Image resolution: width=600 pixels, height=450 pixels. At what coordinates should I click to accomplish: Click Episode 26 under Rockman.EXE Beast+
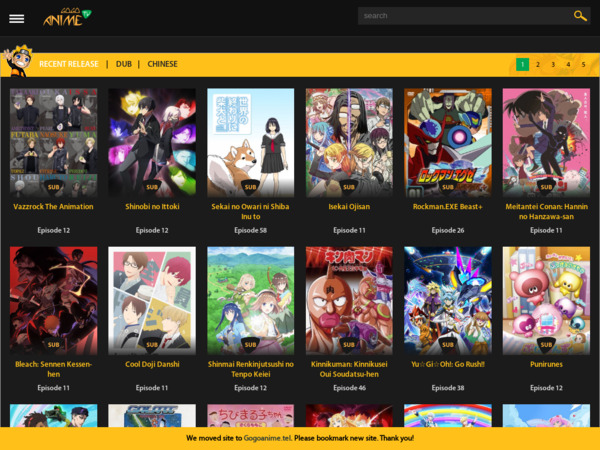click(x=448, y=230)
